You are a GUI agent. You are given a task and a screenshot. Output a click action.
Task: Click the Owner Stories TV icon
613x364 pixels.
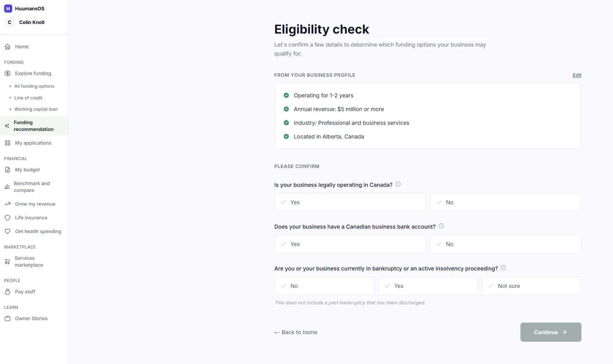click(x=8, y=318)
